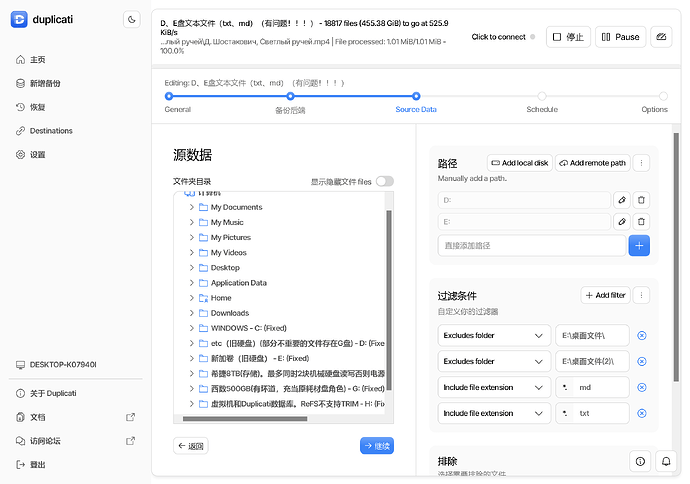Click the folder tree vertical scrollbar

point(389,301)
